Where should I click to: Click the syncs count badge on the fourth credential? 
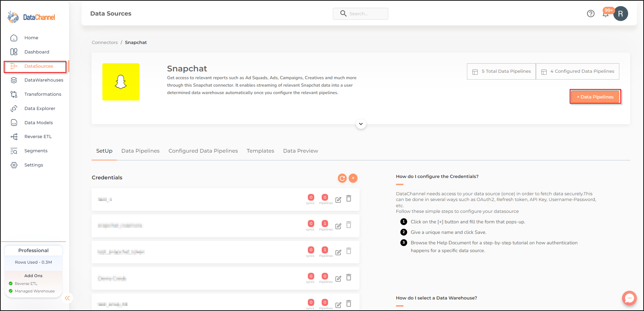311,276
